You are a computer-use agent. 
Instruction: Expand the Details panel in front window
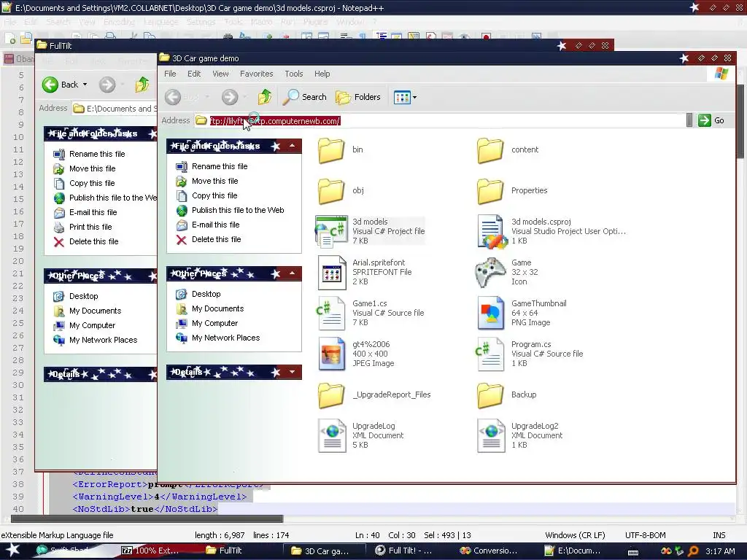click(292, 372)
